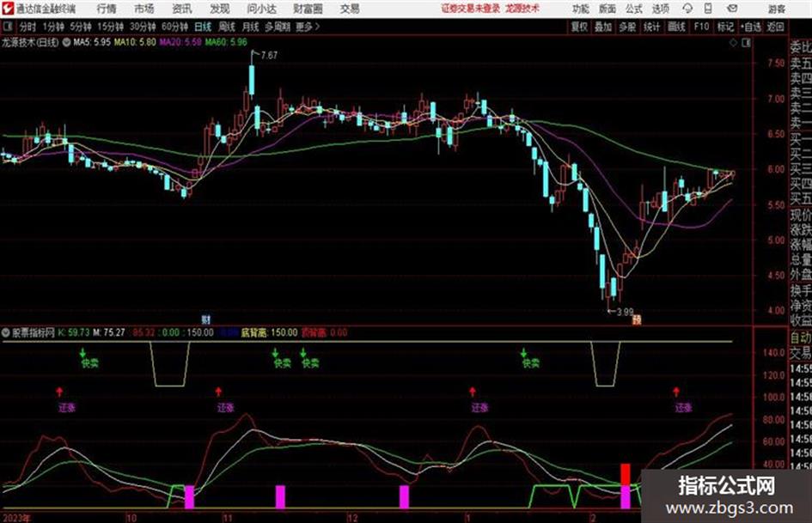Screen dimensions: 812x523
Task: Click the 财 marker below the chart
Action: click(x=206, y=319)
